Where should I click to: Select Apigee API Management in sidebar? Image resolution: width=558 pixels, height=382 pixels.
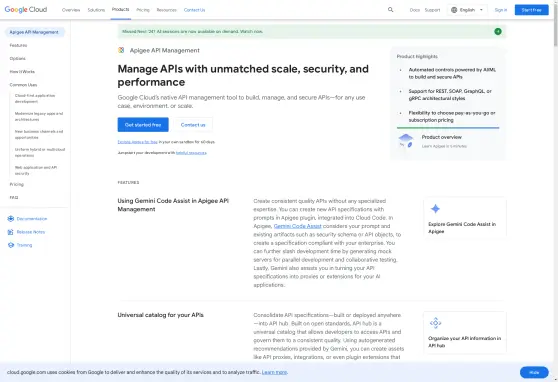35,32
